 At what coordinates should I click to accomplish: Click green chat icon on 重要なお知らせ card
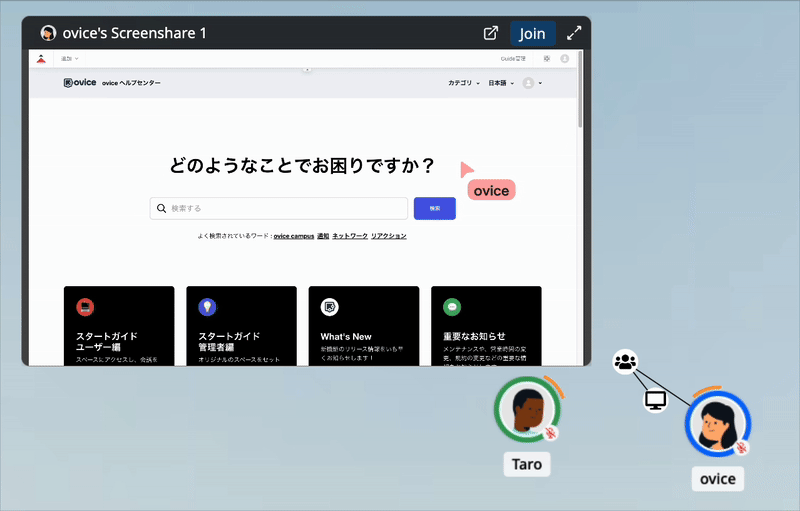[x=452, y=307]
